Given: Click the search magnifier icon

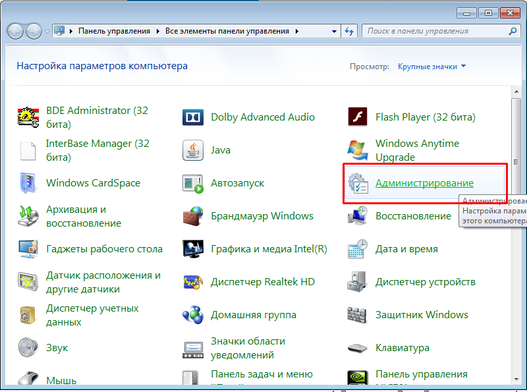Looking at the screenshot, I should [x=513, y=31].
